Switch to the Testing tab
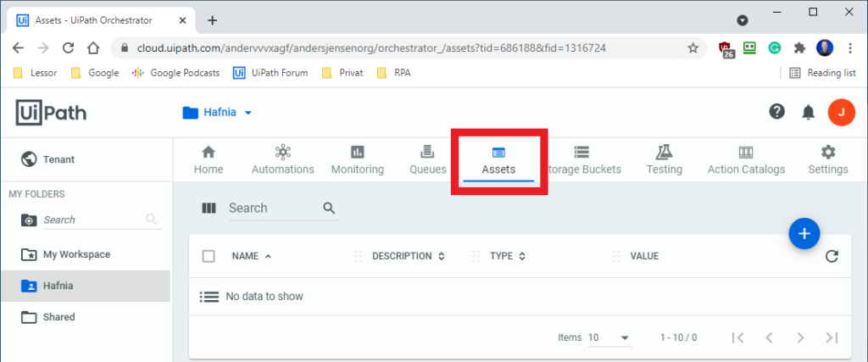 [665, 160]
